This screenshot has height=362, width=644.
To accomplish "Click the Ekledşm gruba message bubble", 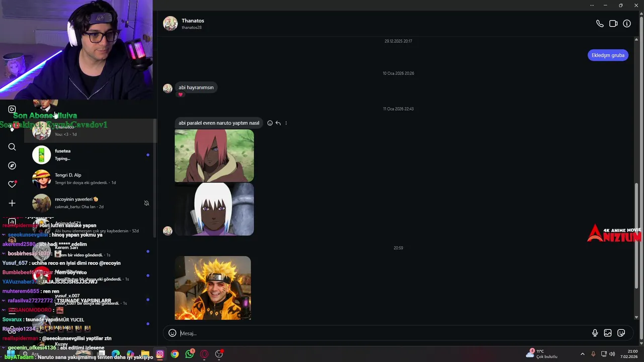I will pos(608,55).
